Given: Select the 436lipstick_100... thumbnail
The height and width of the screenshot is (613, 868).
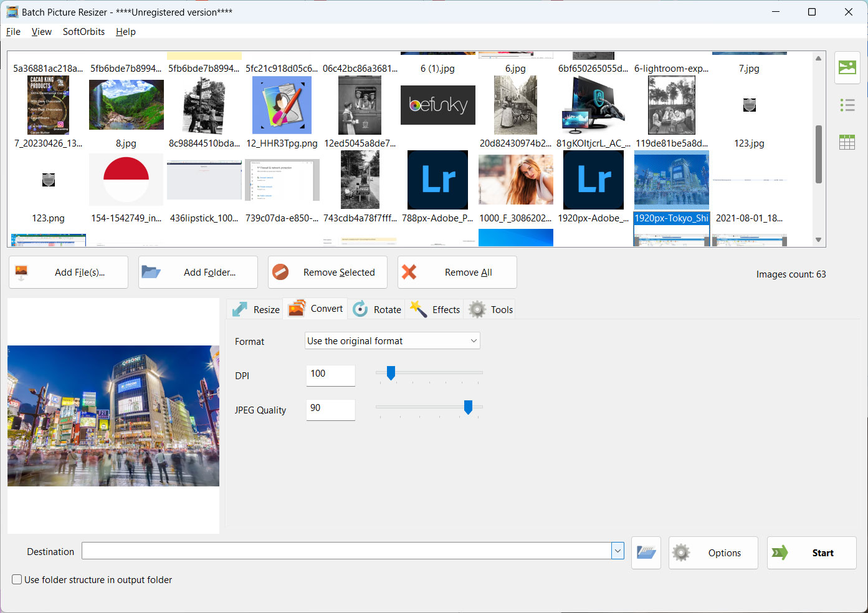Looking at the screenshot, I should 204,180.
